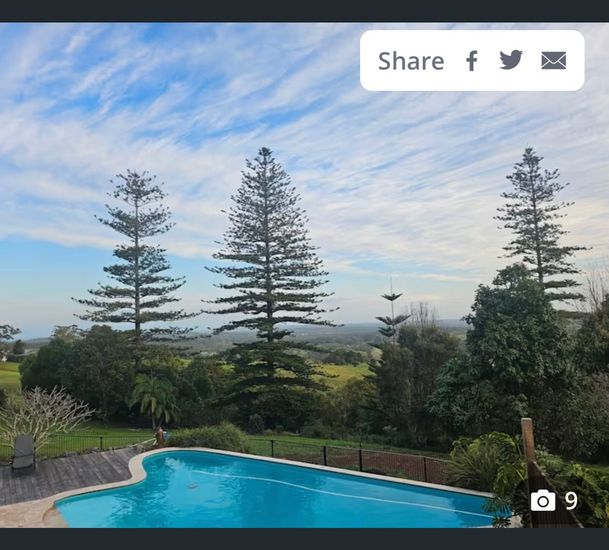Image resolution: width=609 pixels, height=550 pixels.
Task: Share the listing on Facebook
Action: (x=472, y=61)
